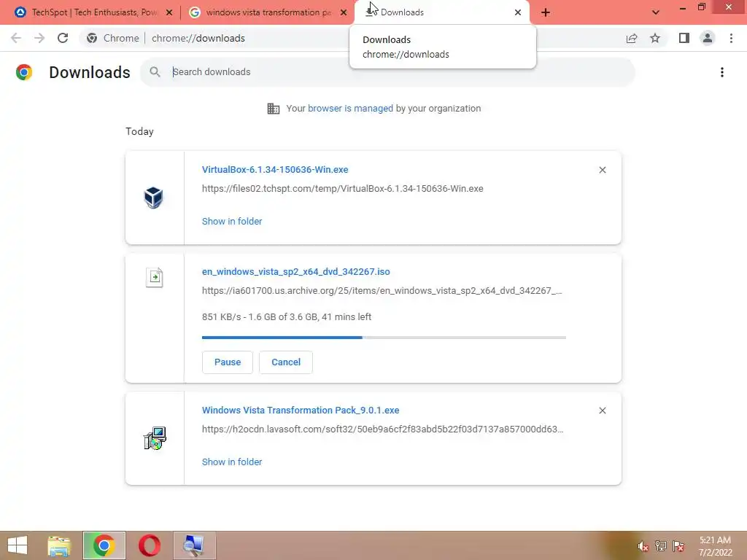
Task: Open the magnifier monitor app in taskbar
Action: [x=194, y=545]
